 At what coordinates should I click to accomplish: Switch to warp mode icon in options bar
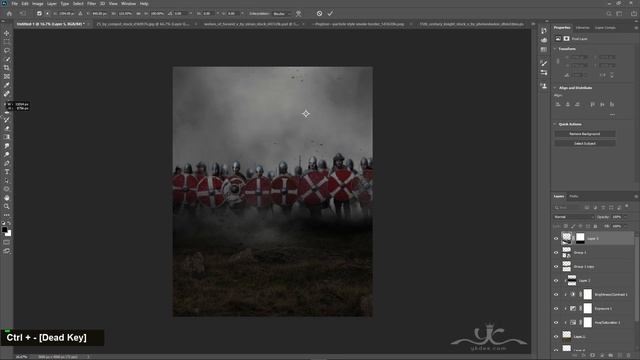click(298, 13)
